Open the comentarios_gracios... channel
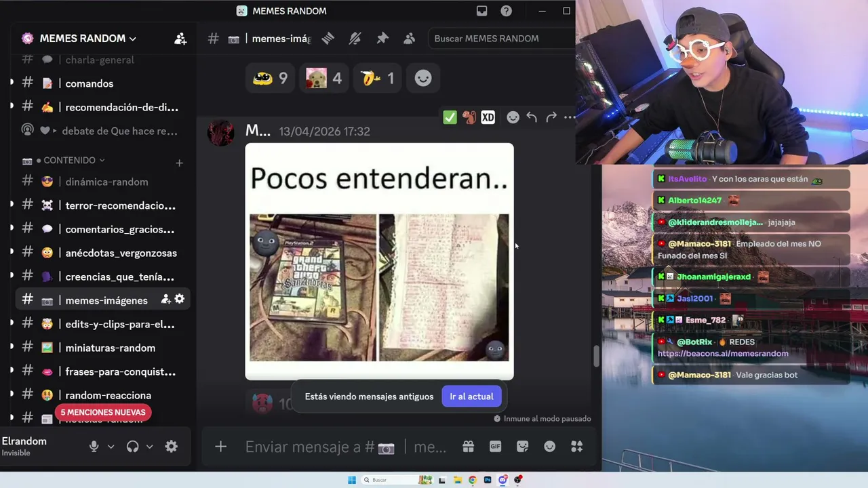This screenshot has height=488, width=868. [102, 229]
